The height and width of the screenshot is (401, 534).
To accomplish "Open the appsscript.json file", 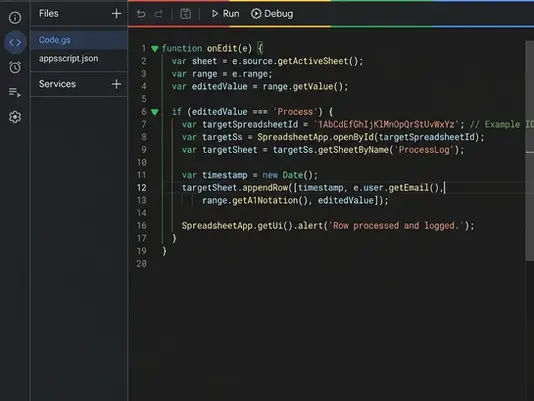I will pyautogui.click(x=79, y=59).
